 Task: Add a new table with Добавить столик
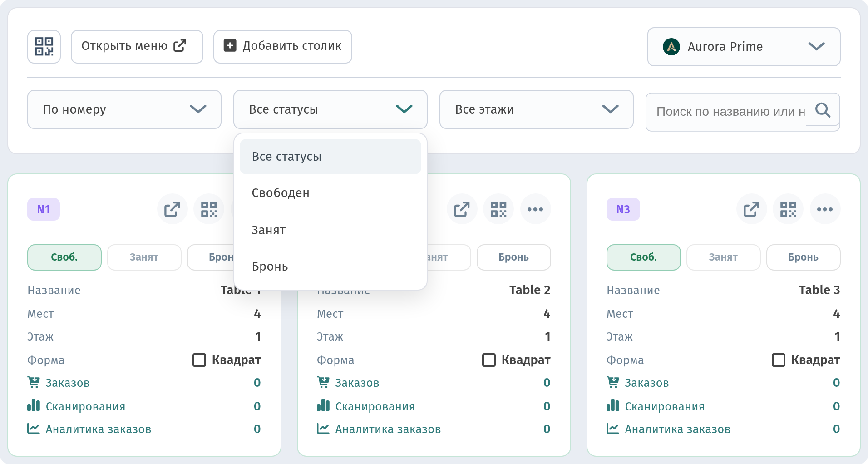[x=282, y=46]
